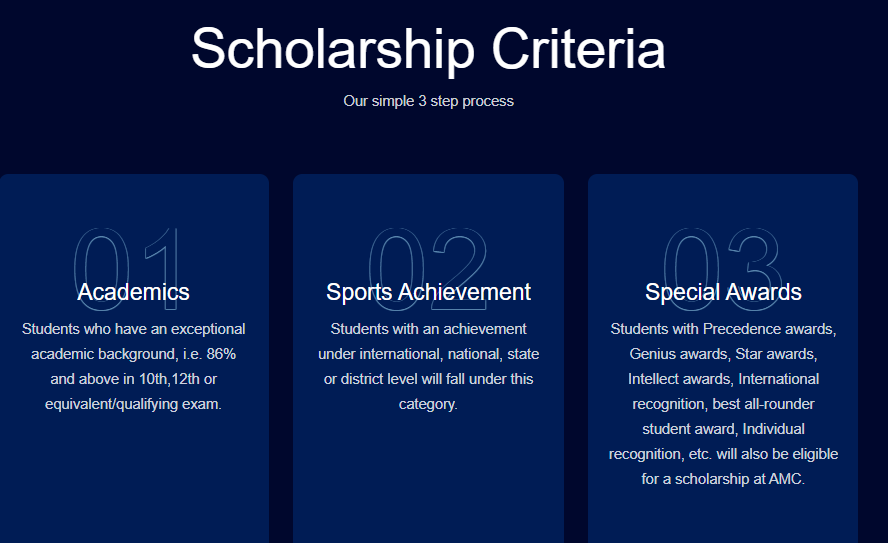This screenshot has height=543, width=888.
Task: Click 'equivalent/qualifying exam' text
Action: tap(133, 404)
